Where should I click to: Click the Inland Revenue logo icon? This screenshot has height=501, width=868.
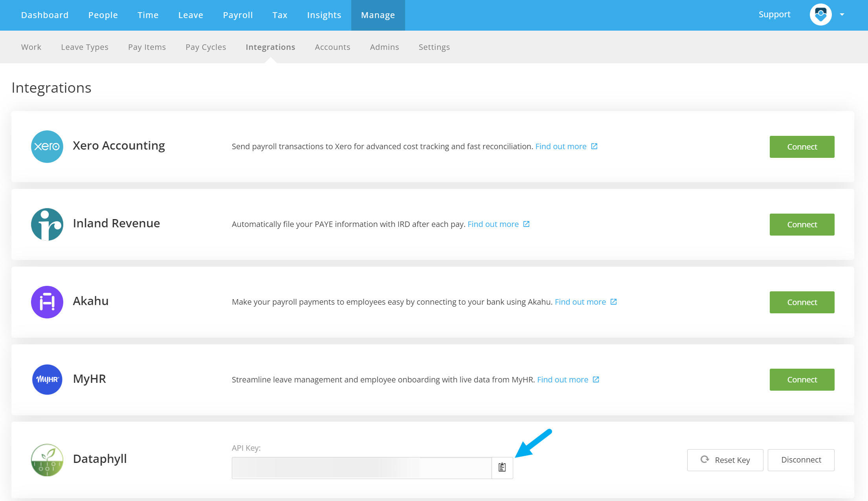pyautogui.click(x=47, y=224)
